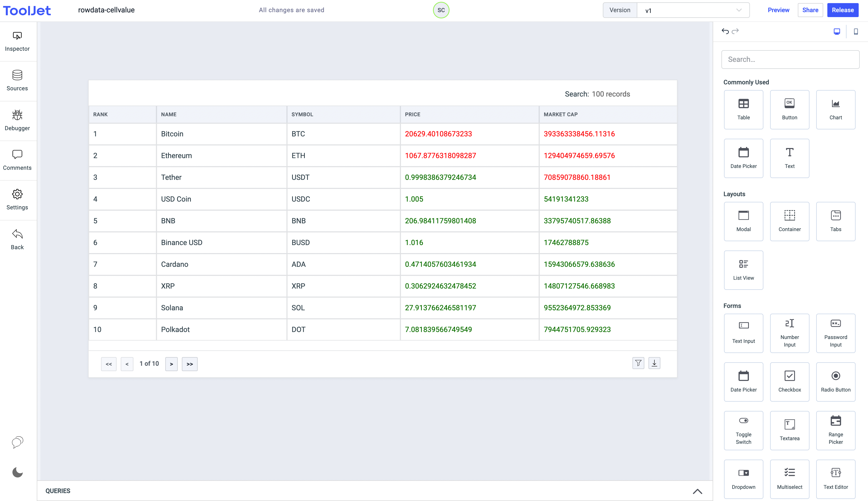Viewport: 868px width, 501px height.
Task: Select the Table widget
Action: click(x=743, y=110)
